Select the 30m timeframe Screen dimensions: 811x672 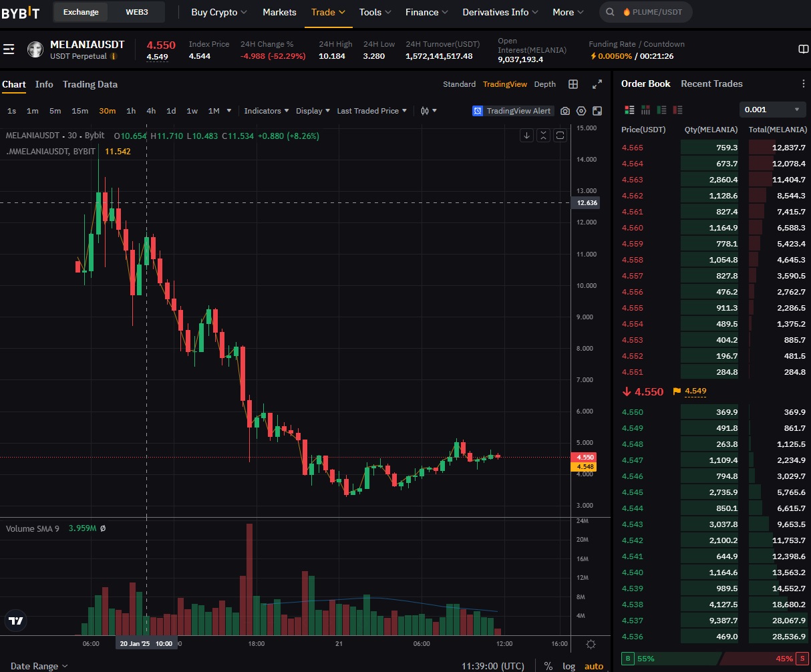(x=107, y=111)
